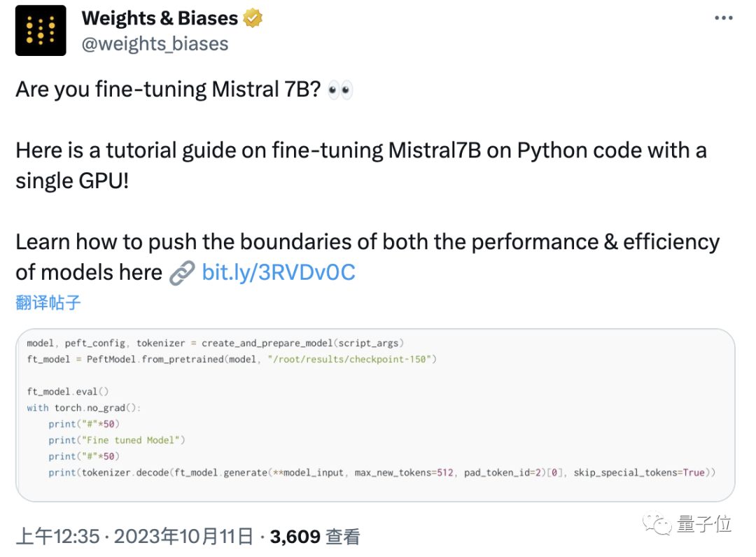Click the print("Fine tuned Model") code line

tap(116, 440)
